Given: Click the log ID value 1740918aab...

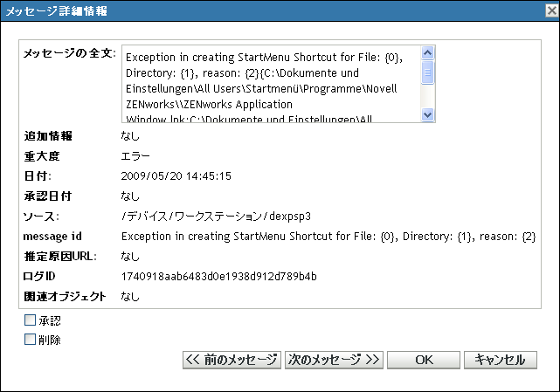Looking at the screenshot, I should point(218,277).
